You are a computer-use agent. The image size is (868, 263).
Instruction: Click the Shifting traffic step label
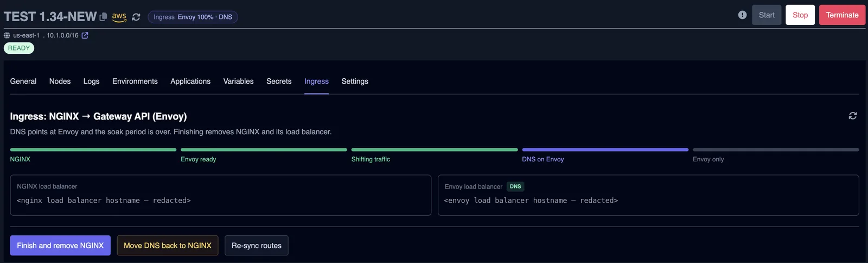[x=371, y=159]
